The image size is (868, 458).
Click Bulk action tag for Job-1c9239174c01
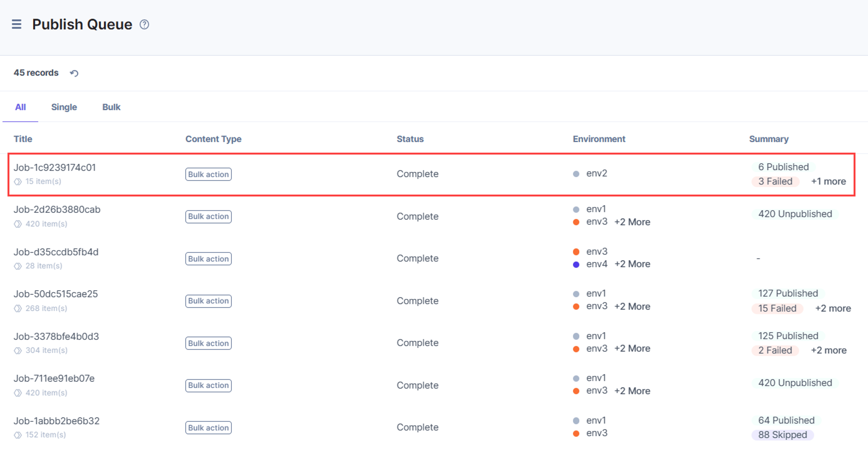point(208,174)
